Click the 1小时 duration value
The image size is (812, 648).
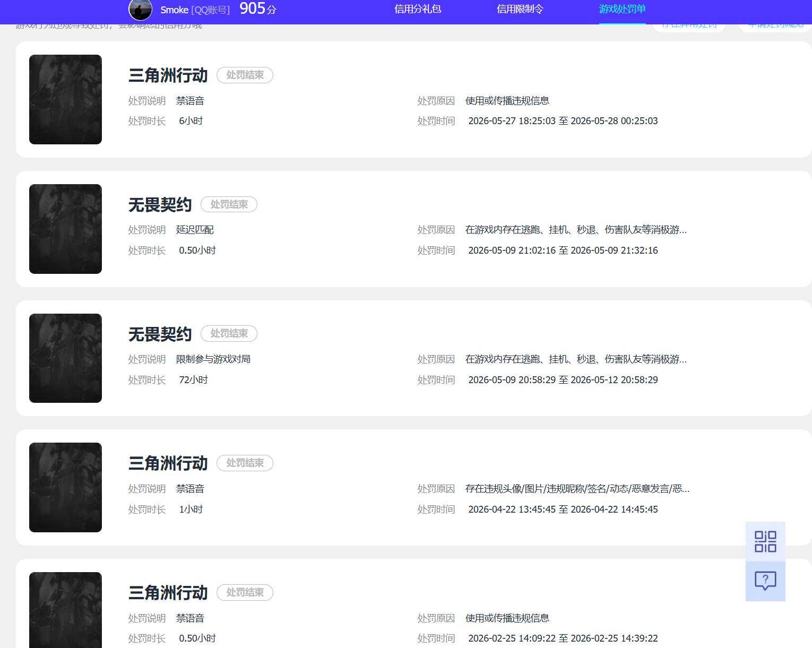pos(191,509)
